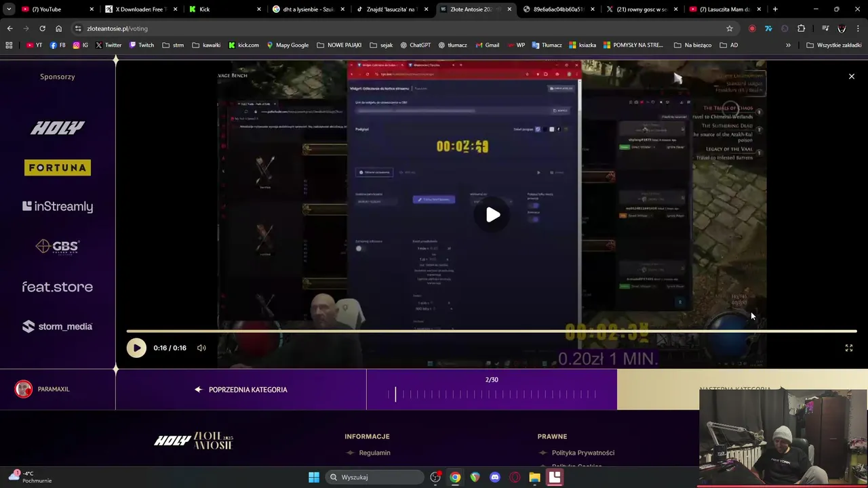This screenshot has height=488, width=868.
Task: Open the Mapy Google bookmark
Action: (288, 45)
